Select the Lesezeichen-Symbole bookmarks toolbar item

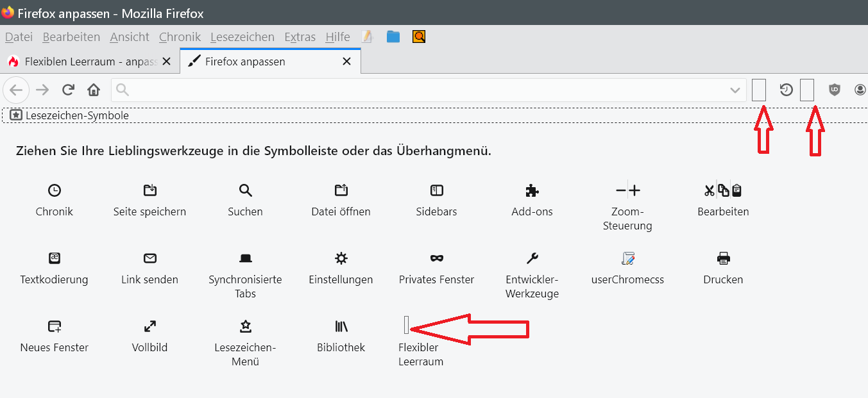(x=70, y=115)
